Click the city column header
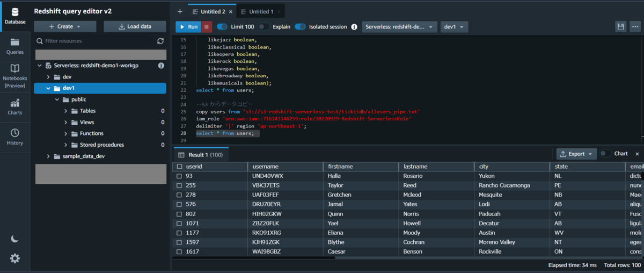The height and width of the screenshot is (273, 644). (x=513, y=167)
